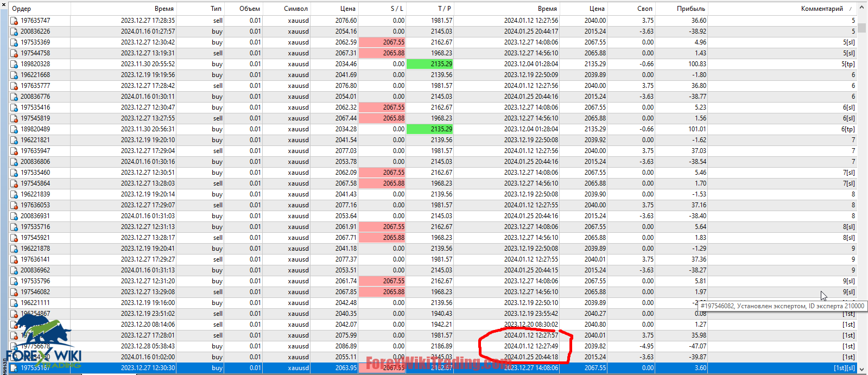The height and width of the screenshot is (375, 868).
Task: Click the scrollbar down arrow
Action: [x=862, y=369]
